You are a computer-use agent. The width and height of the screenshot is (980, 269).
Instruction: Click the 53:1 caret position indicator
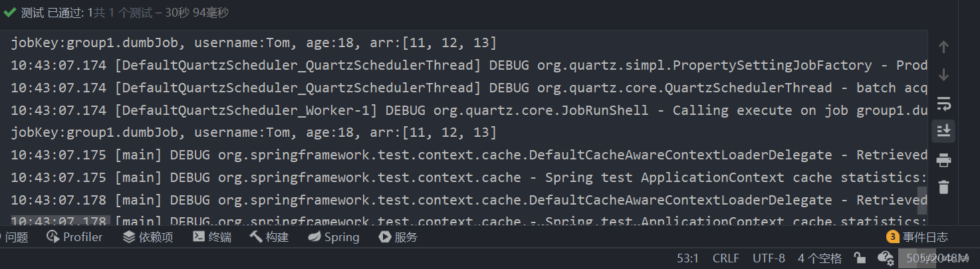[x=687, y=258]
